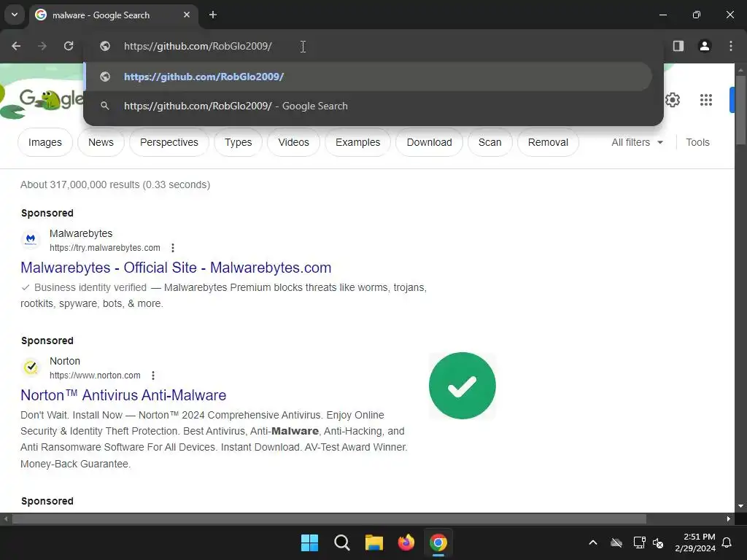Select the Removal filter chip
Viewport: 747px width, 560px height.
pyautogui.click(x=548, y=142)
